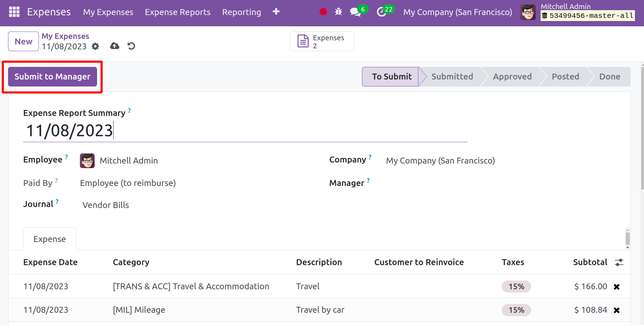Open the apps grid home menu

point(14,12)
